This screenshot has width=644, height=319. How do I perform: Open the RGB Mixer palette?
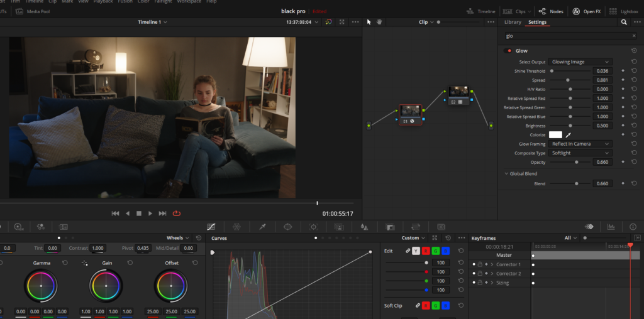pos(41,226)
